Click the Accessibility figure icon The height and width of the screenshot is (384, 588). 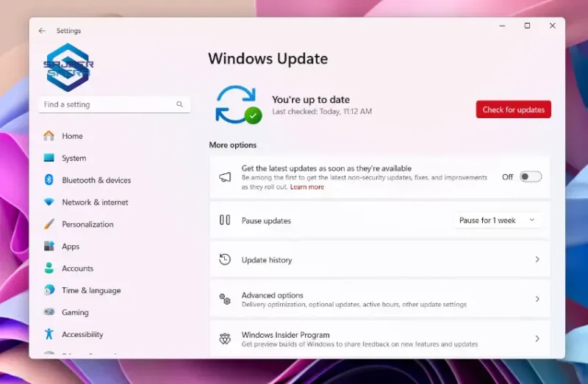coord(49,334)
